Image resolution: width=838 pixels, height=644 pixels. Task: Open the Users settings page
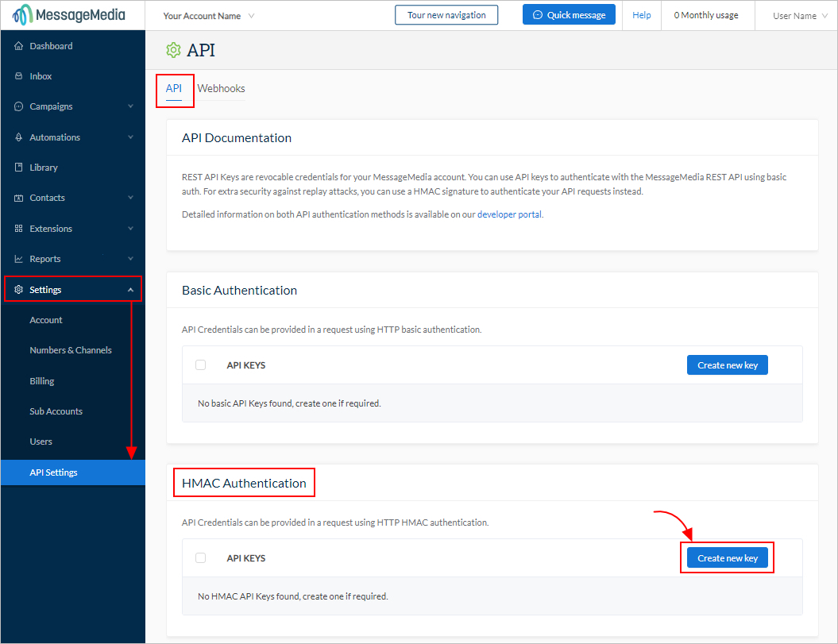click(73, 442)
